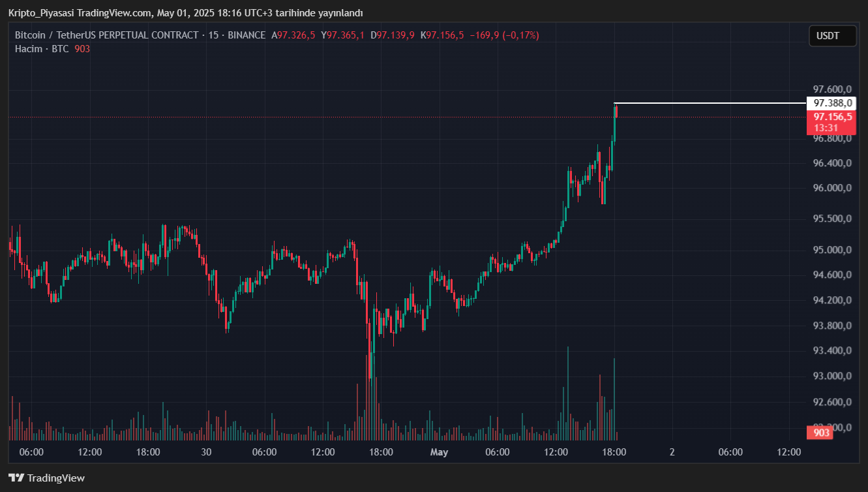
Task: Click the 97.388,0 price line label
Action: coord(831,103)
